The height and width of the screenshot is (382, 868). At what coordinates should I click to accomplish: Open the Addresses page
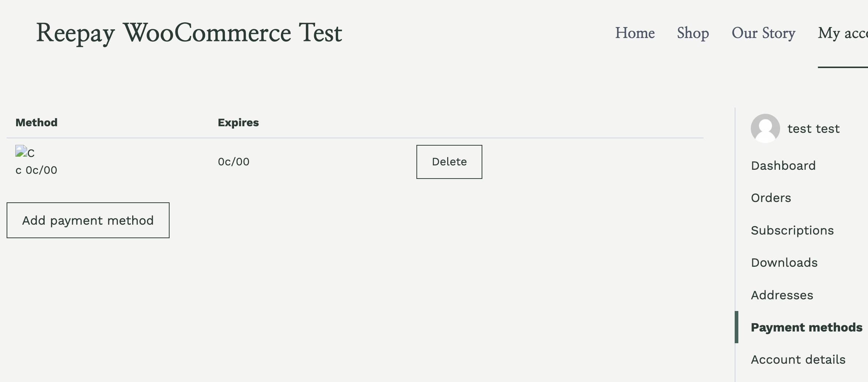(x=782, y=295)
